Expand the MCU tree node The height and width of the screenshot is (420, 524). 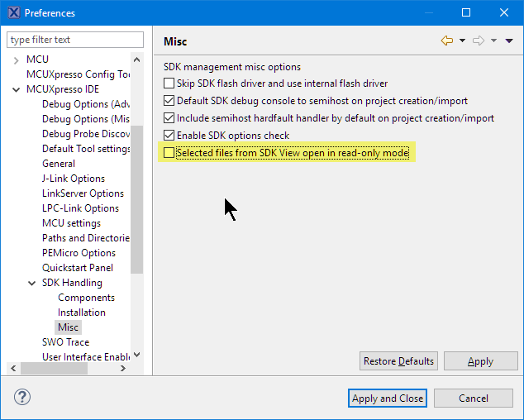17,60
